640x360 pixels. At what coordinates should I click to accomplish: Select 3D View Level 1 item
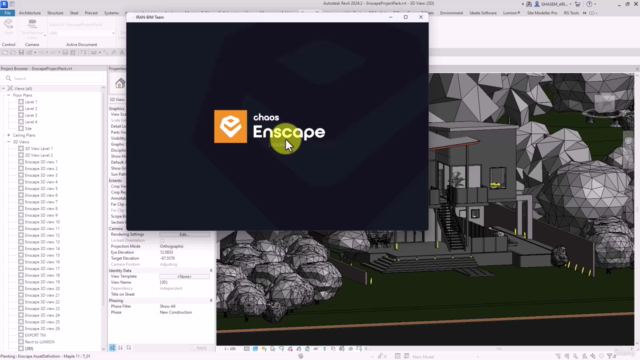click(38, 149)
